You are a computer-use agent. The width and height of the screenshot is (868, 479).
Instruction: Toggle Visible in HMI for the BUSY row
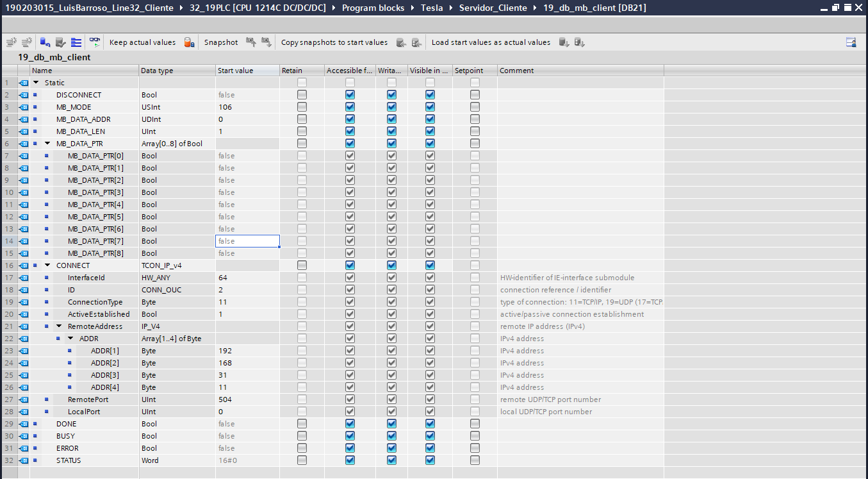coord(430,436)
